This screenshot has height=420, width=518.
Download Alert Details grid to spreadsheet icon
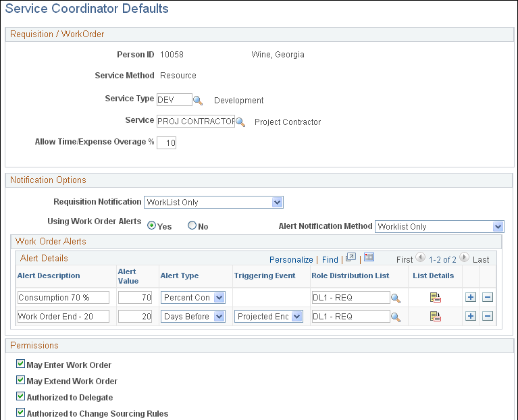(x=369, y=257)
